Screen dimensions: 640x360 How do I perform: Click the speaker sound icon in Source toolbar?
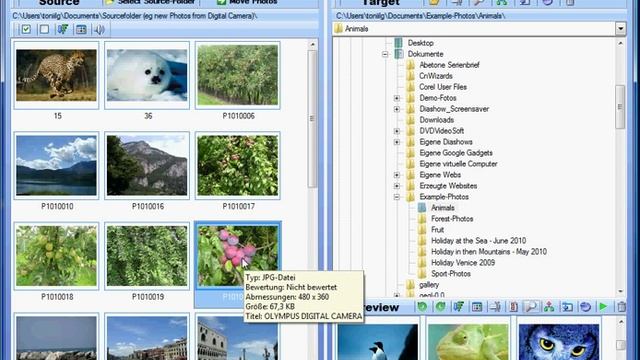pyautogui.click(x=99, y=29)
